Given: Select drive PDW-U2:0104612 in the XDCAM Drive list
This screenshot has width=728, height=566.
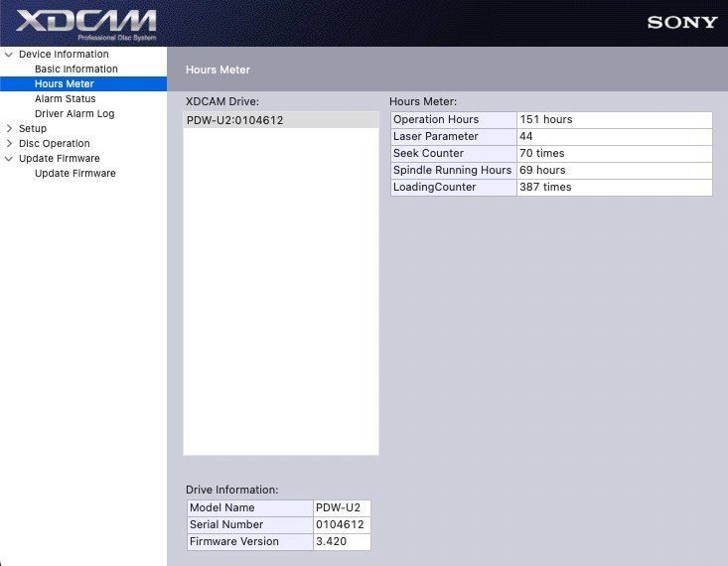Looking at the screenshot, I should tap(235, 120).
